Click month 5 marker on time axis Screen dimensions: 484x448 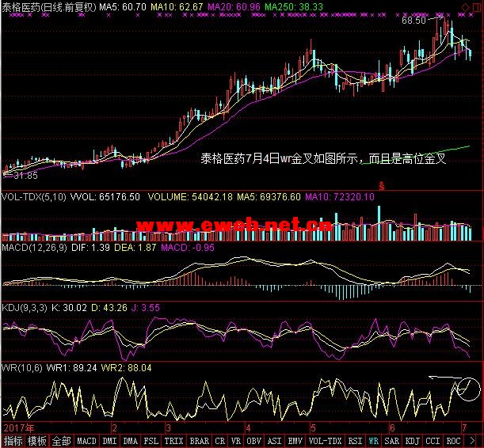pyautogui.click(x=314, y=428)
